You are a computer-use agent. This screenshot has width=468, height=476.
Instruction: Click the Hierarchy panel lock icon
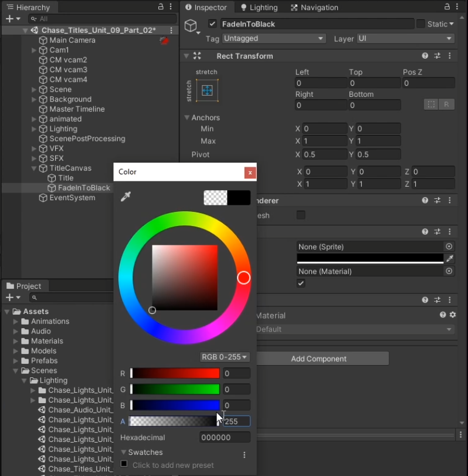click(x=161, y=7)
